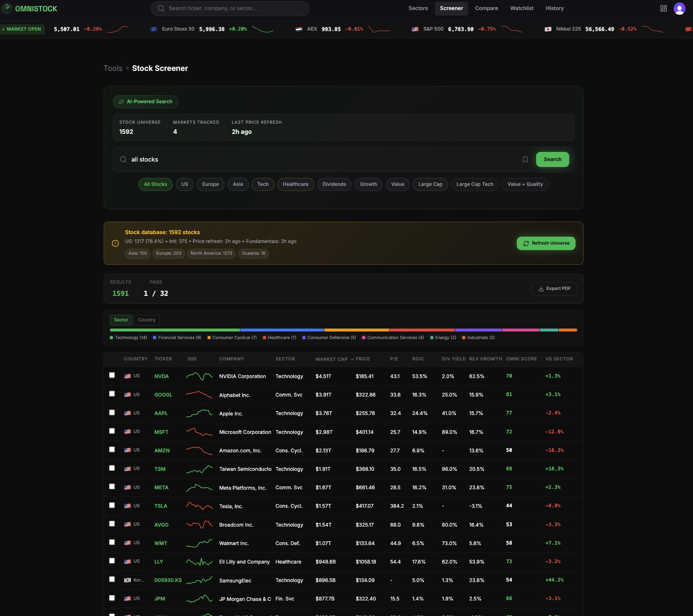This screenshot has width=693, height=616.
Task: Open the user profile avatar
Action: (x=679, y=8)
